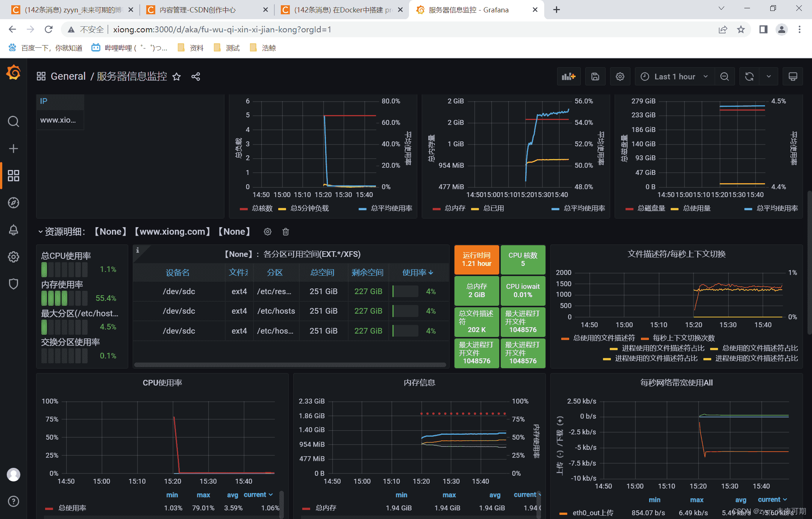Viewport: 812px width, 519px height.
Task: Open the refresh interval dropdown arrow
Action: pyautogui.click(x=769, y=77)
